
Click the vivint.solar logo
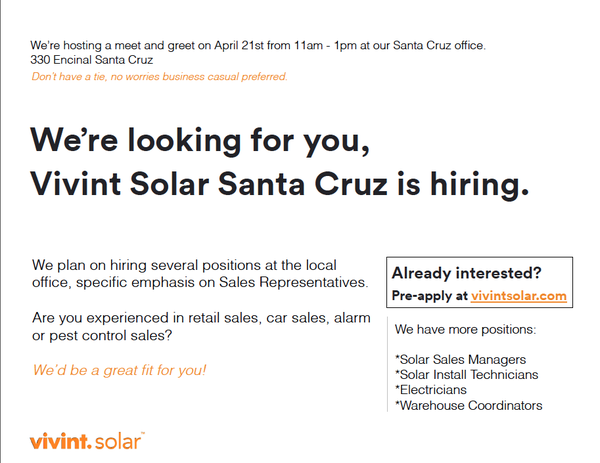[87, 441]
